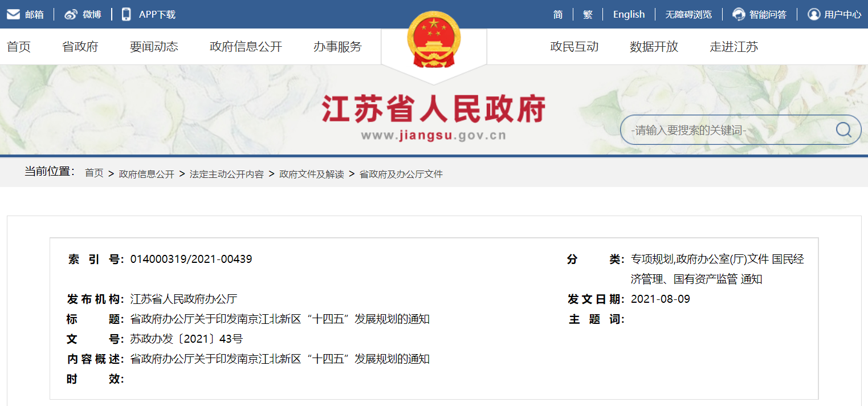Open the 首页 navigation item
The width and height of the screenshot is (868, 406).
coord(18,47)
